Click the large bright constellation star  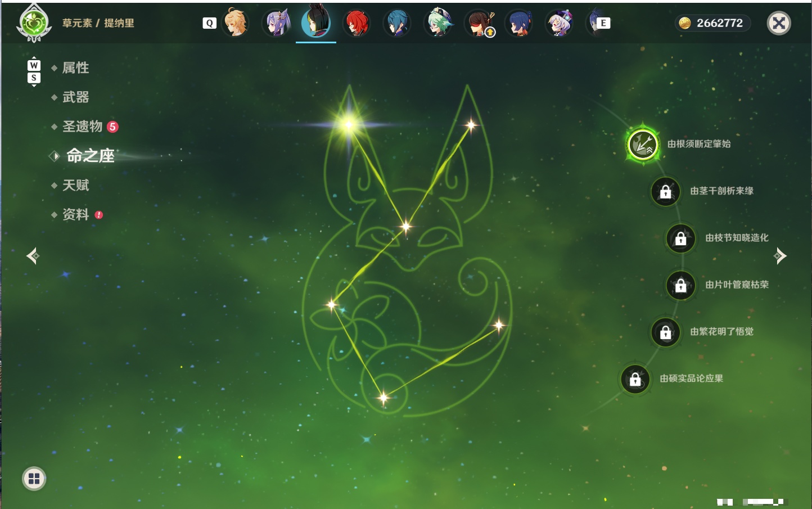tap(349, 124)
